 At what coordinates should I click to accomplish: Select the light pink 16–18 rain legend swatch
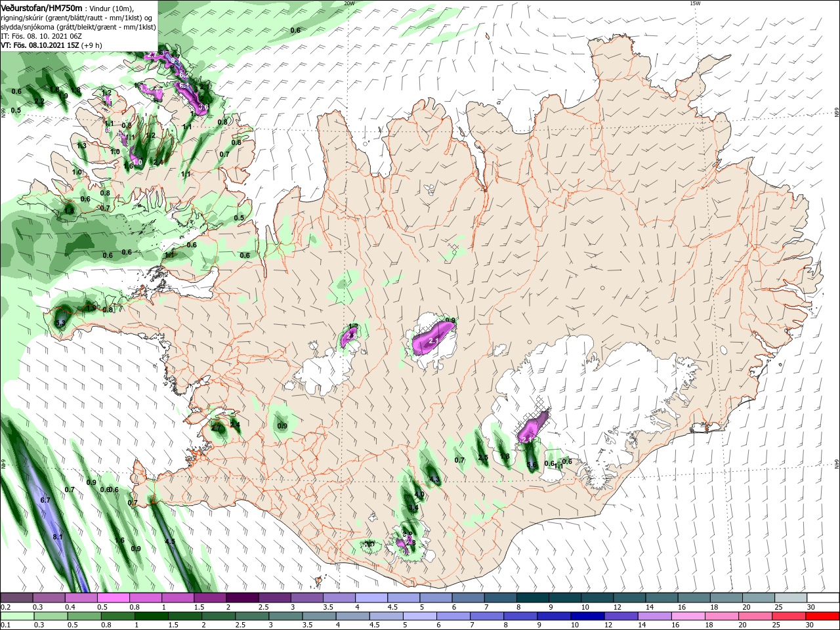click(688, 616)
